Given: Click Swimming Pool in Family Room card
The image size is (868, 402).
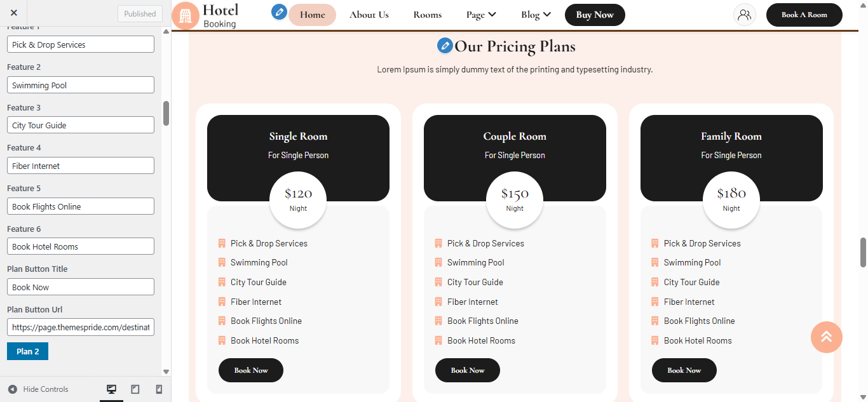Looking at the screenshot, I should pos(693,262).
